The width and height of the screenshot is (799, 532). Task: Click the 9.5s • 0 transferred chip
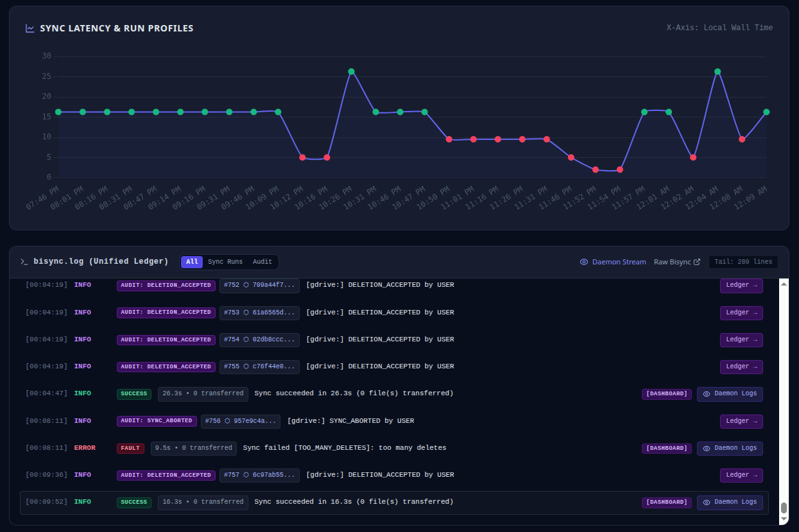click(x=194, y=448)
